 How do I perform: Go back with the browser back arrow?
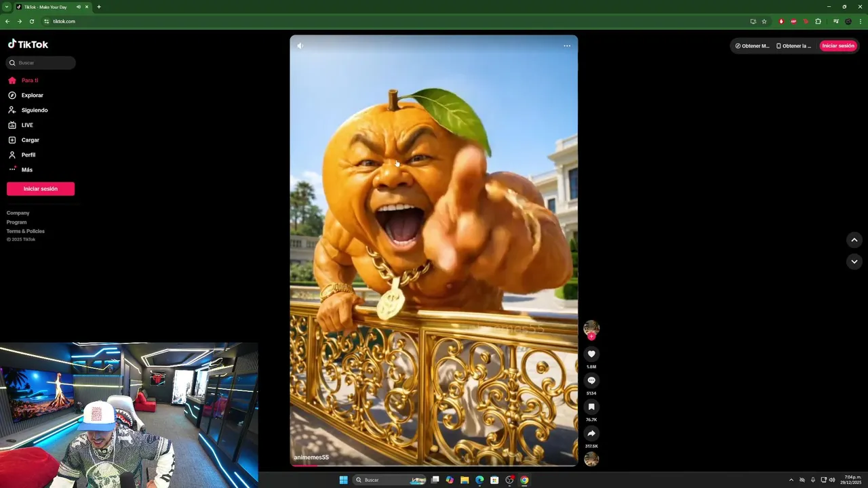(7, 21)
